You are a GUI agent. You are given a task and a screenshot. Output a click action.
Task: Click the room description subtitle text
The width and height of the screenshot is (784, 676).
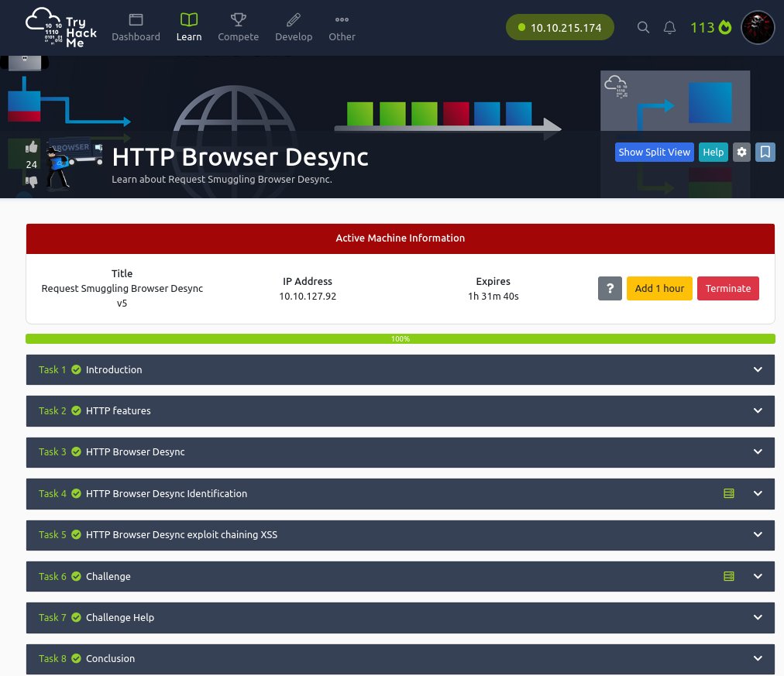point(222,180)
